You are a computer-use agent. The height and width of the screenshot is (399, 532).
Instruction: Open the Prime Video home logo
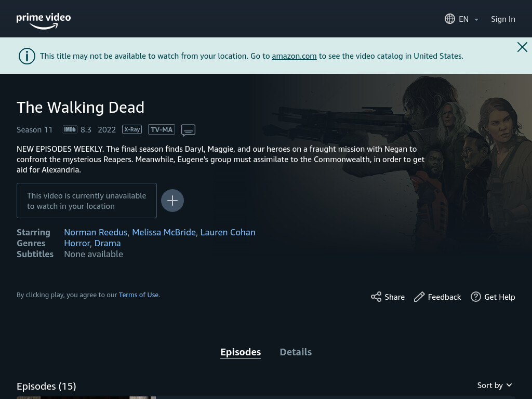[x=44, y=21]
